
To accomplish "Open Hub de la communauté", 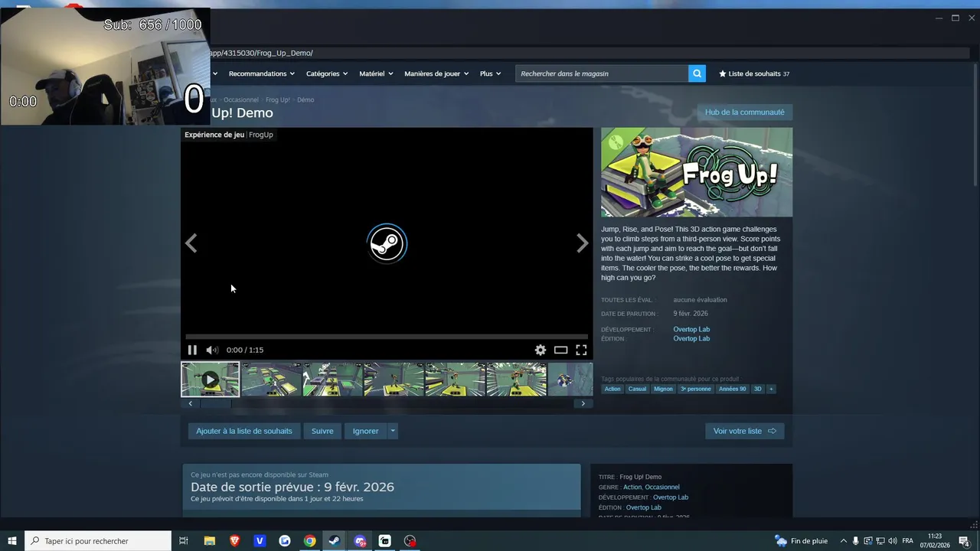I will coord(744,112).
